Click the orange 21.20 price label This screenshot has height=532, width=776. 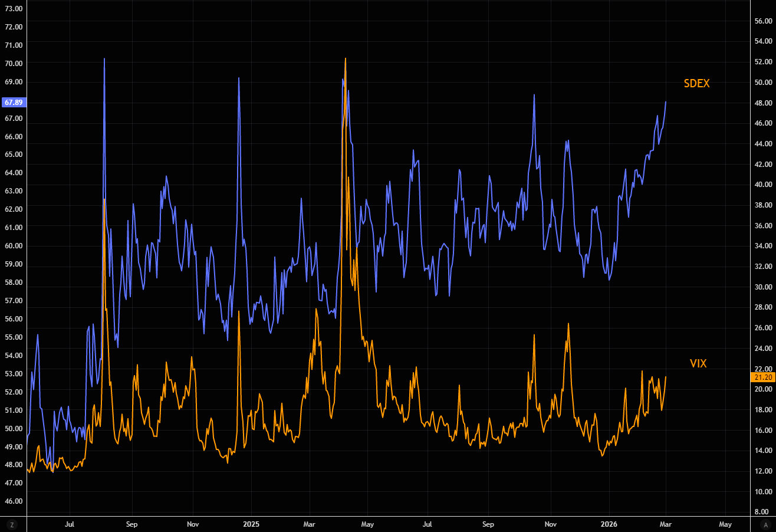[x=762, y=377]
